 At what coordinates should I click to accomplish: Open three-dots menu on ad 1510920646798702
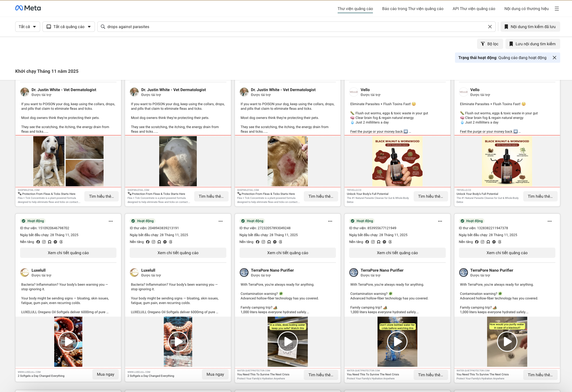click(111, 221)
